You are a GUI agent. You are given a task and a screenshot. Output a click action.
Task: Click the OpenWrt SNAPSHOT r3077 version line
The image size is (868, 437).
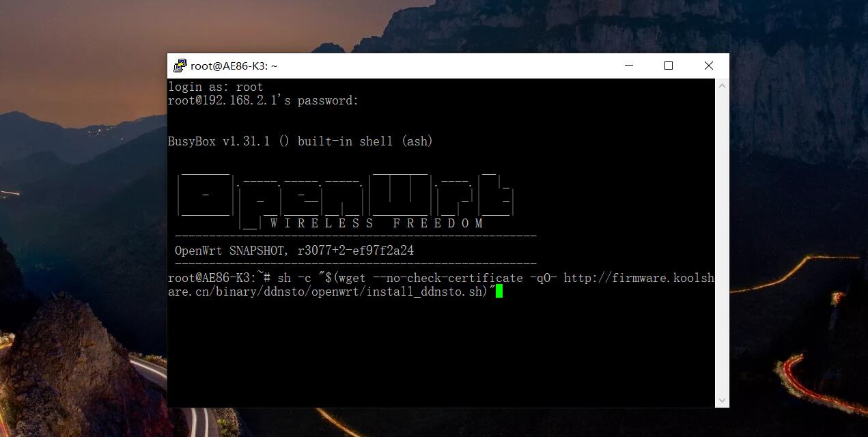click(x=294, y=250)
